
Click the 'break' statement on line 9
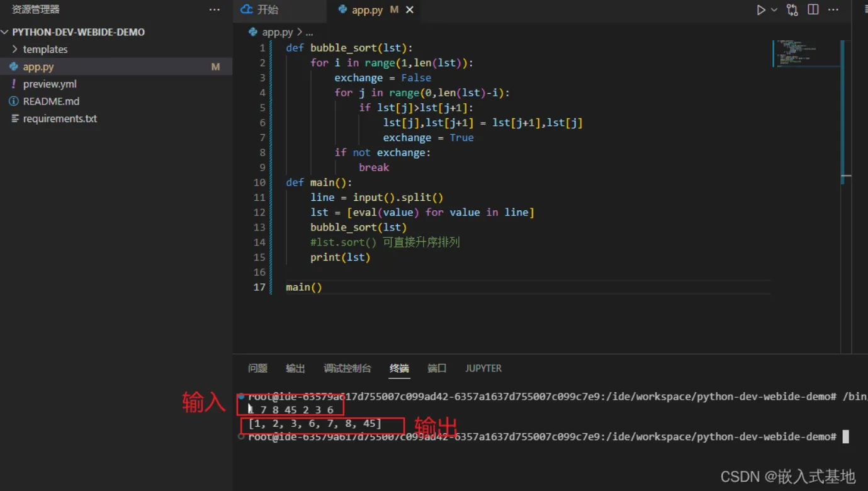[374, 167]
